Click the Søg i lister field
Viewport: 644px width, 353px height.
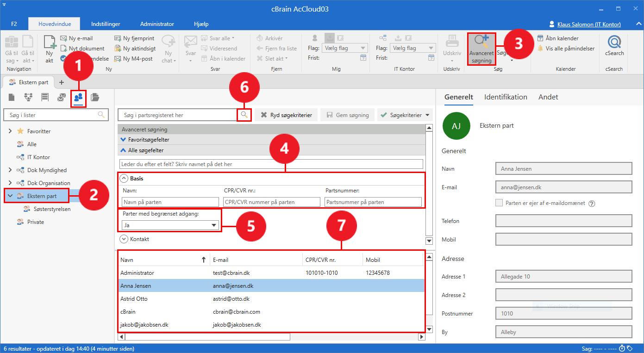(56, 115)
